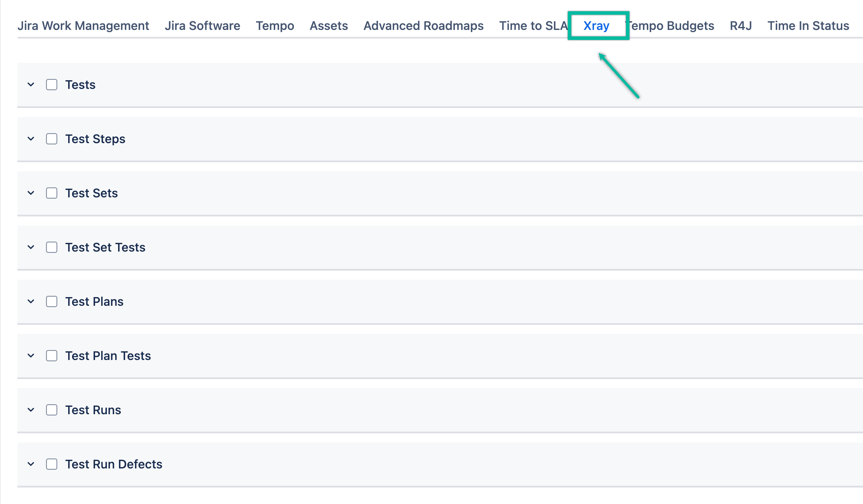
Task: Switch to the Time In Status tab
Action: [808, 26]
